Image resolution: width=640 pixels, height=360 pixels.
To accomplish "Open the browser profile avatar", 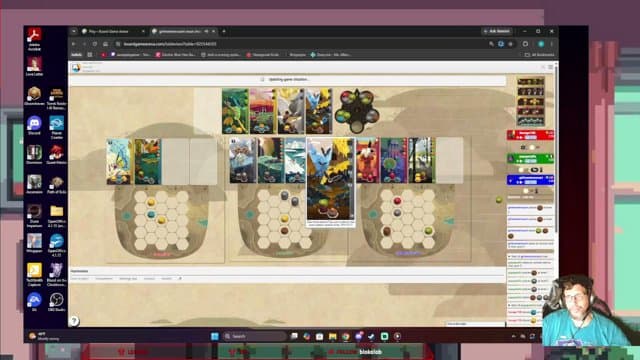I will [541, 44].
